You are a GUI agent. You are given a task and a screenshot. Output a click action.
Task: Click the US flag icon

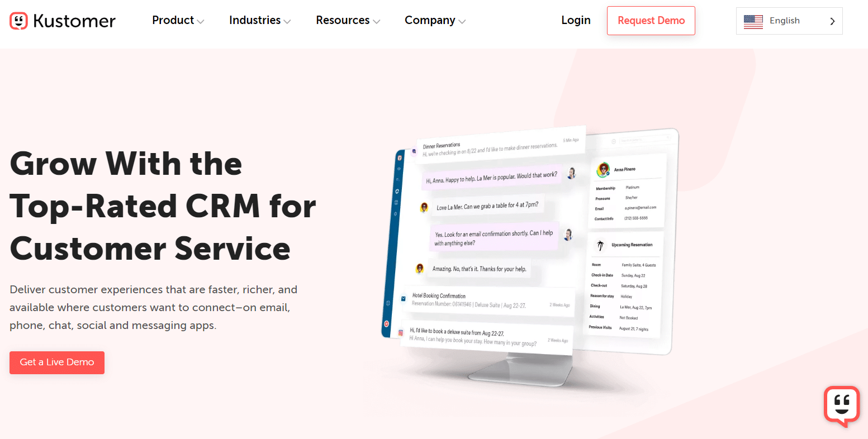[753, 21]
